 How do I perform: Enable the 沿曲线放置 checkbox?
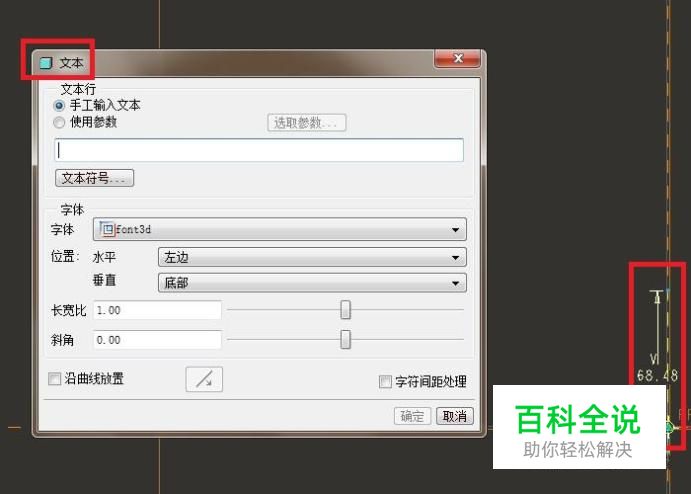55,379
